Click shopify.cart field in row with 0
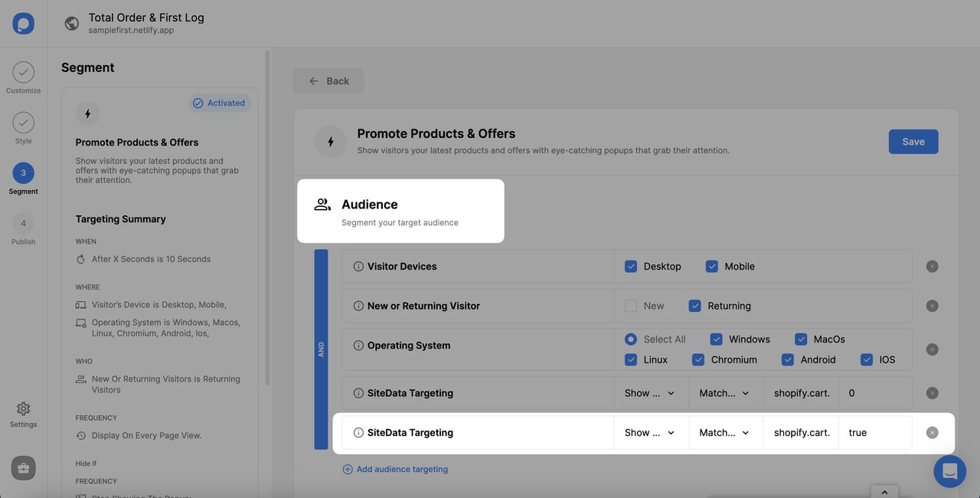The width and height of the screenshot is (980, 498). pos(802,393)
